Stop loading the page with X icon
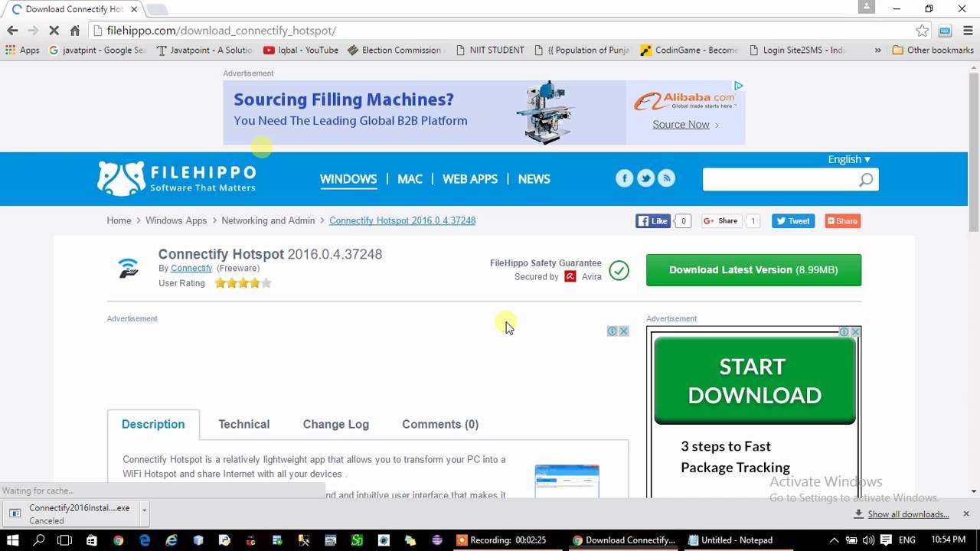 click(x=54, y=31)
